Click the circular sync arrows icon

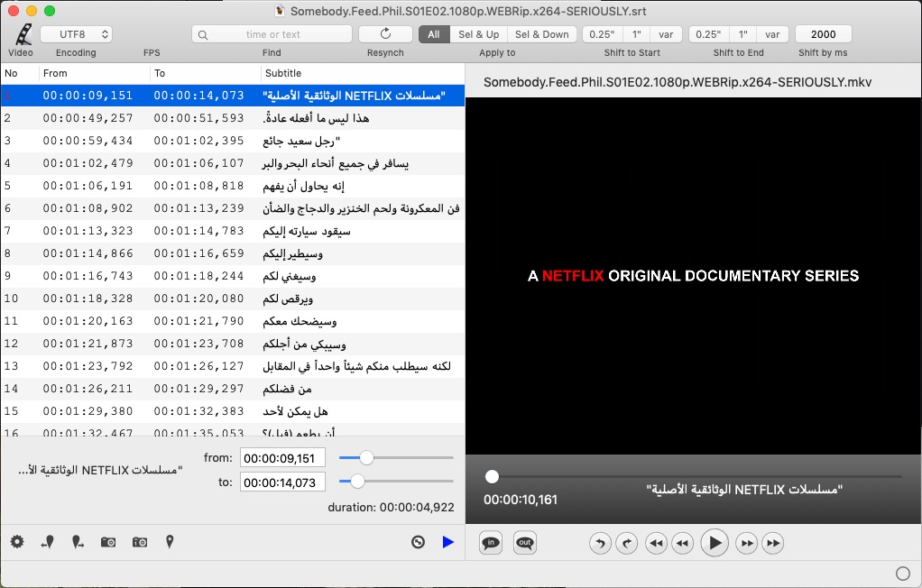[418, 542]
